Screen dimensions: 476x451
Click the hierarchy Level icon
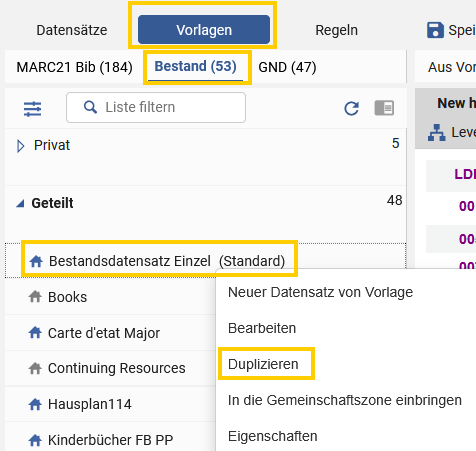click(x=437, y=132)
